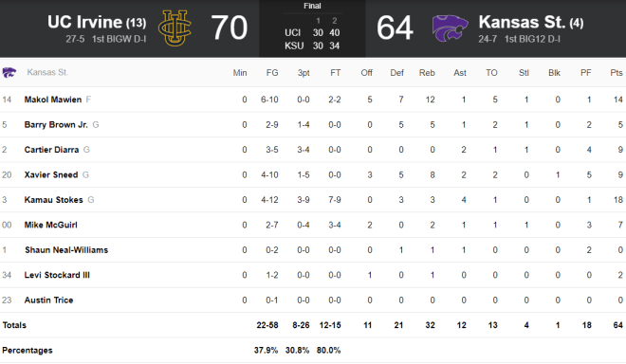The image size is (626, 364).
Task: Click the UC Irvine final score of 70
Action: tap(230, 27)
